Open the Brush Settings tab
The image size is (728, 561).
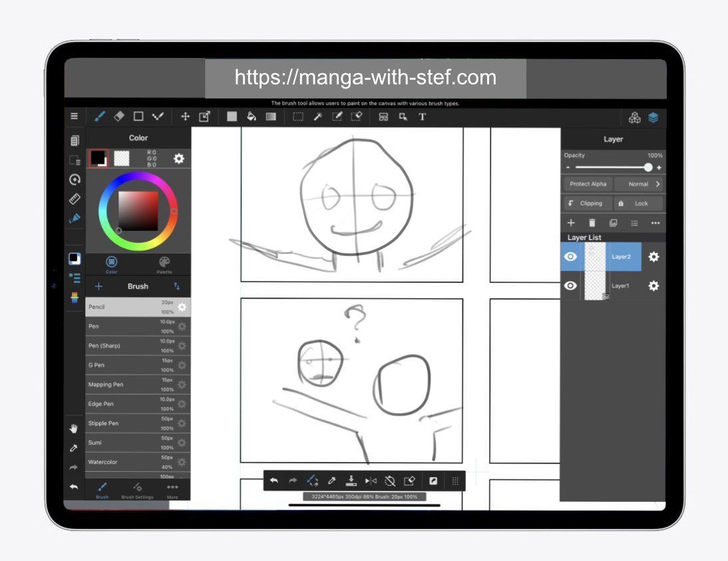pos(137,492)
